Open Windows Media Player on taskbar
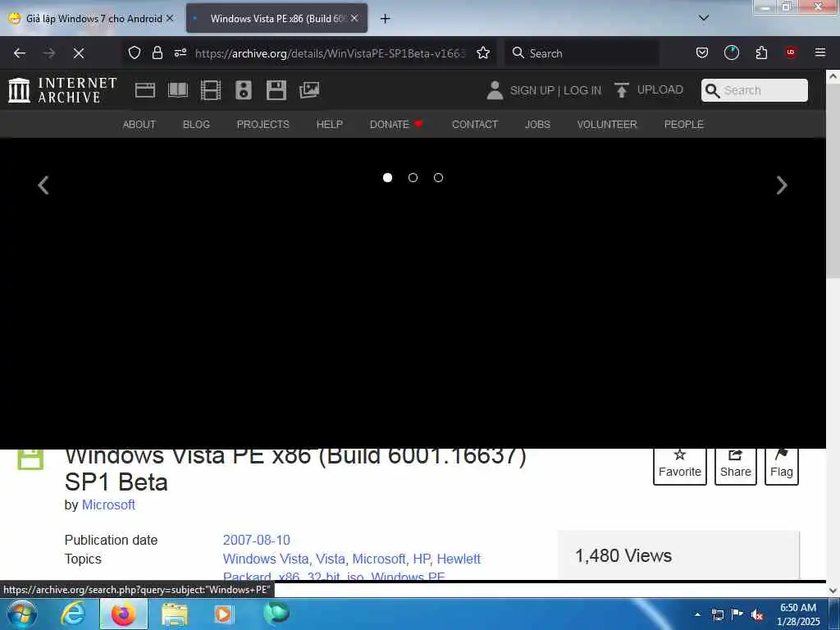 click(223, 614)
